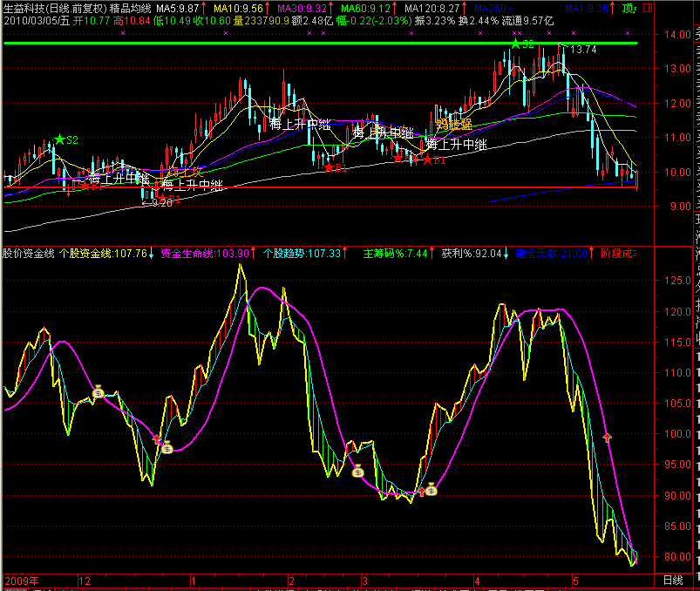Click the down arrow after 个股资金线:107.76
The image size is (700, 591).
[x=151, y=254]
